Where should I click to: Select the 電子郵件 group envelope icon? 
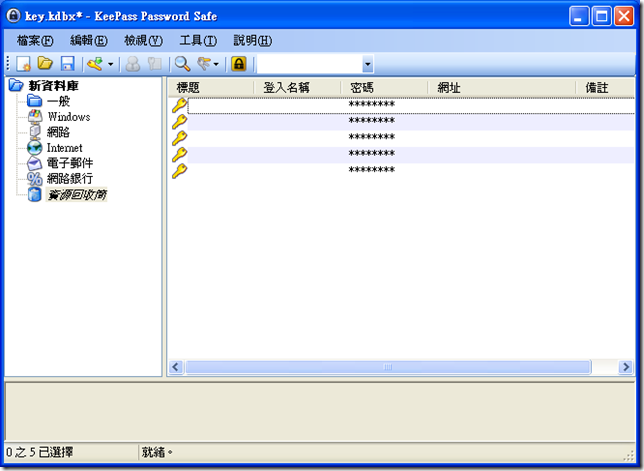click(x=34, y=163)
